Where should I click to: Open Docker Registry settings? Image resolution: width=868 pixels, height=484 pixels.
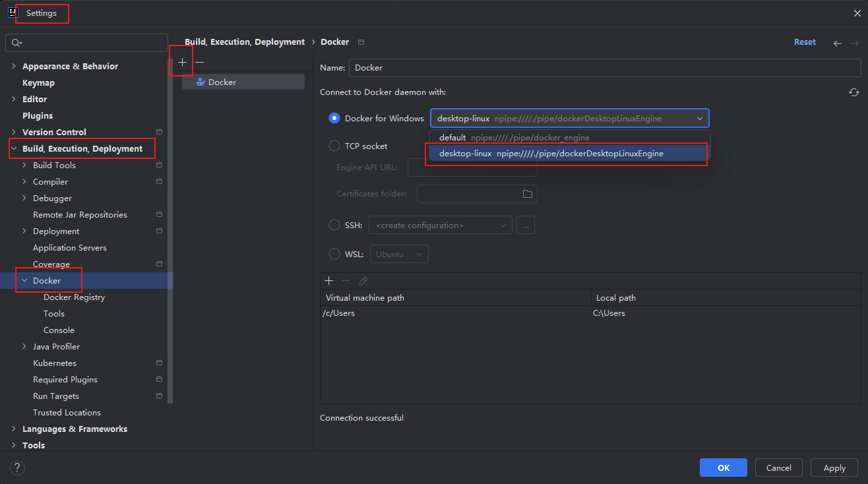pos(74,297)
